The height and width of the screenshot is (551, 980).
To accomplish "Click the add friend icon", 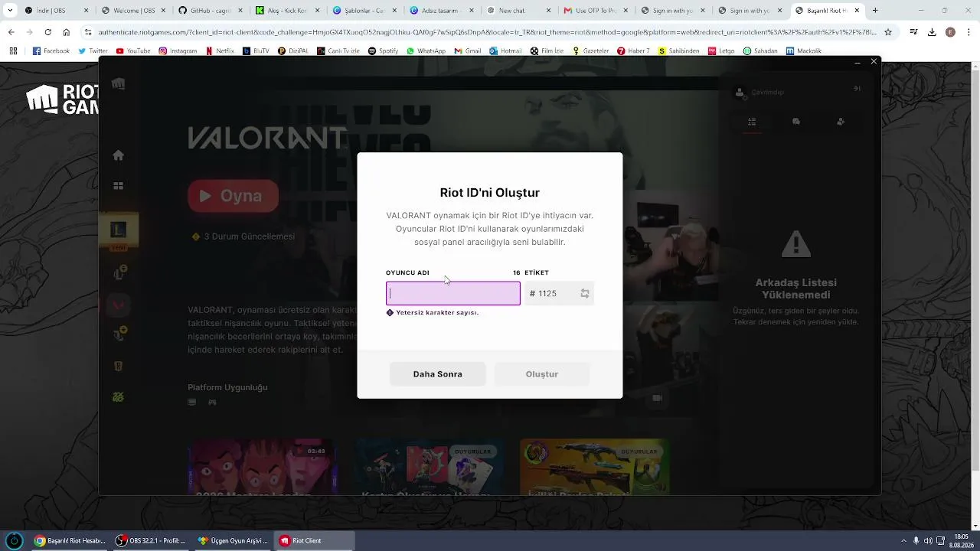I will [x=841, y=122].
